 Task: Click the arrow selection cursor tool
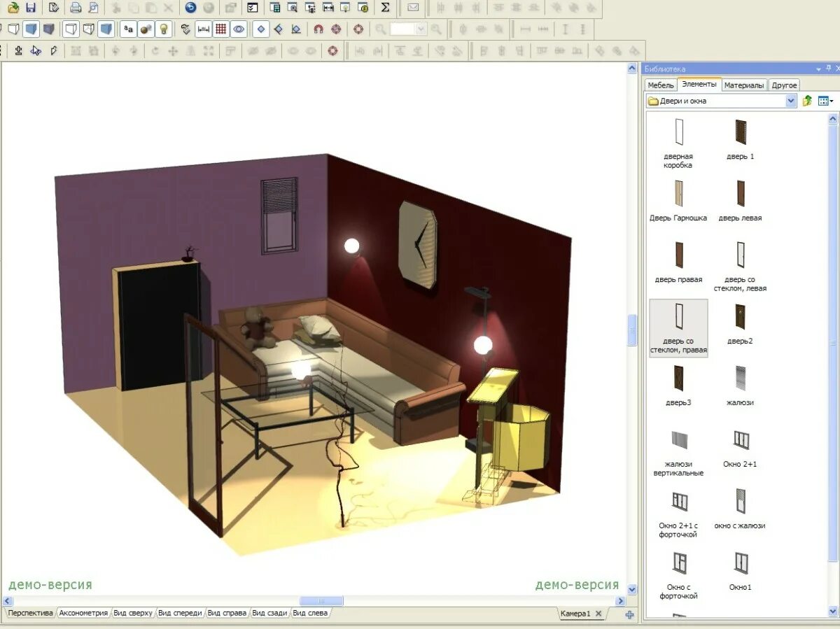coord(36,50)
